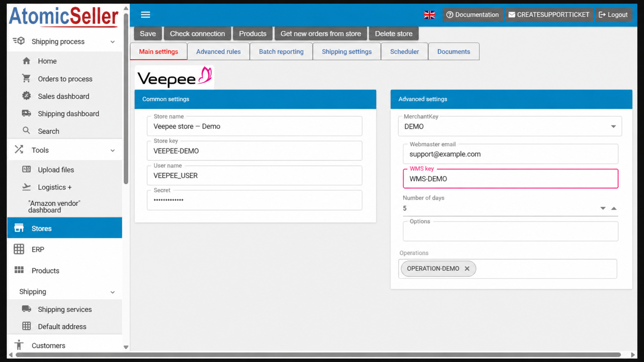Click the Webmaster email field
This screenshot has height=362, width=644.
510,154
